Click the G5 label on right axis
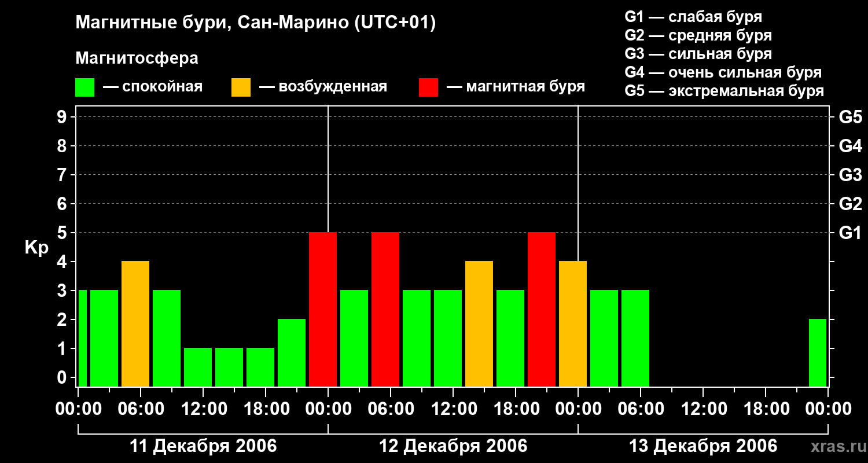 click(850, 117)
